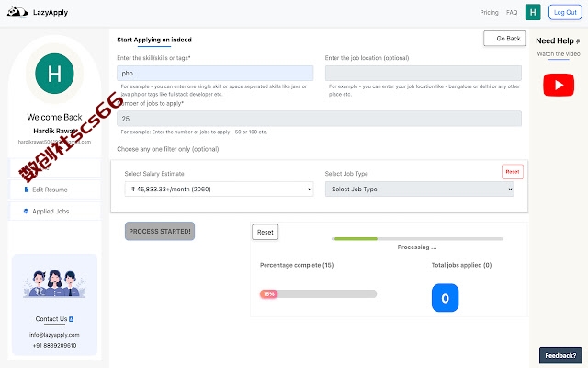The image size is (588, 368).
Task: Click the blue total jobs applied counter
Action: pos(445,298)
